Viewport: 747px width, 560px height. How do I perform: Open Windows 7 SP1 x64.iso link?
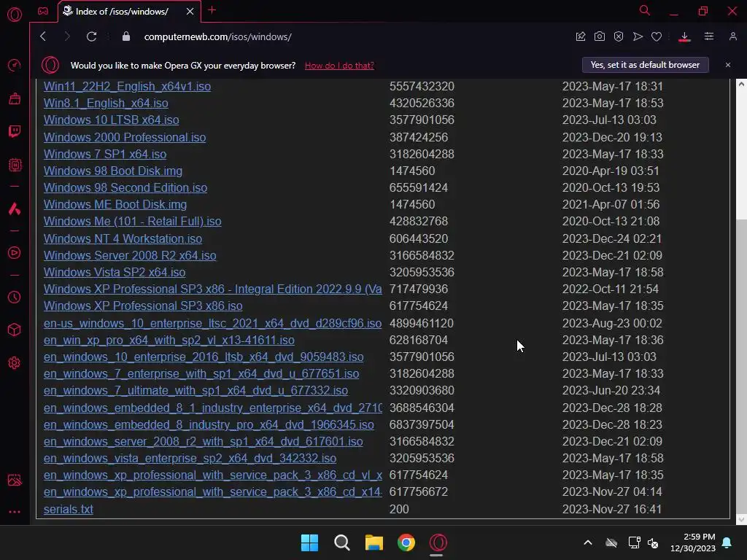pos(105,154)
